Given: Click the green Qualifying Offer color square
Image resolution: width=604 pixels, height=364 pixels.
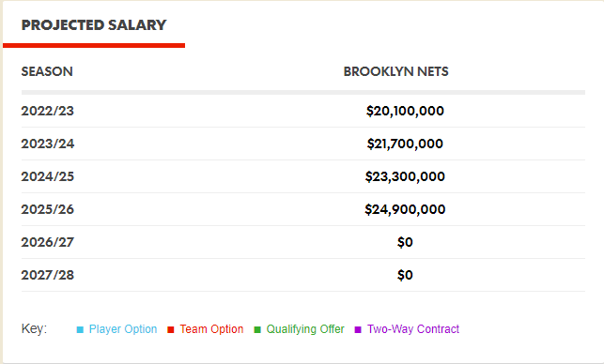Looking at the screenshot, I should pyautogui.click(x=257, y=329).
